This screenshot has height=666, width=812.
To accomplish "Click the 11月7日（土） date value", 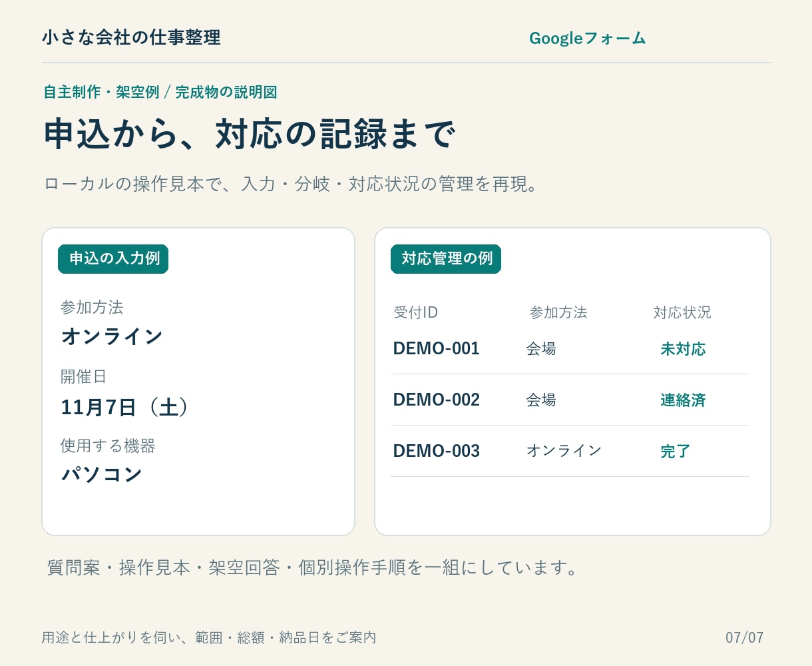I will (x=126, y=407).
